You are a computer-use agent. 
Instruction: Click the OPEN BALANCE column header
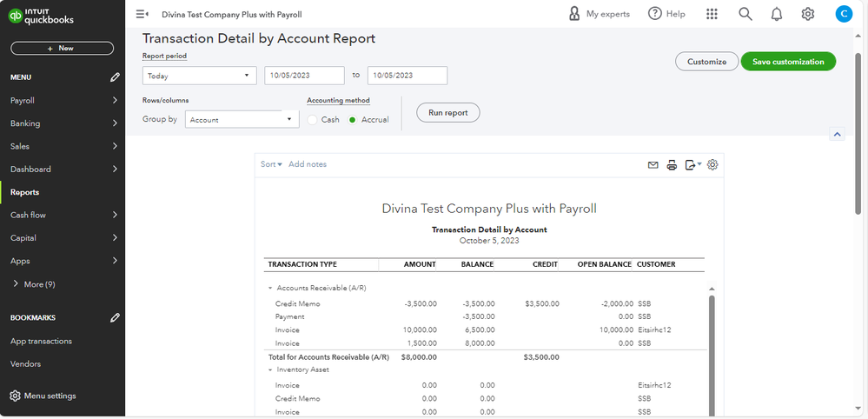(605, 264)
